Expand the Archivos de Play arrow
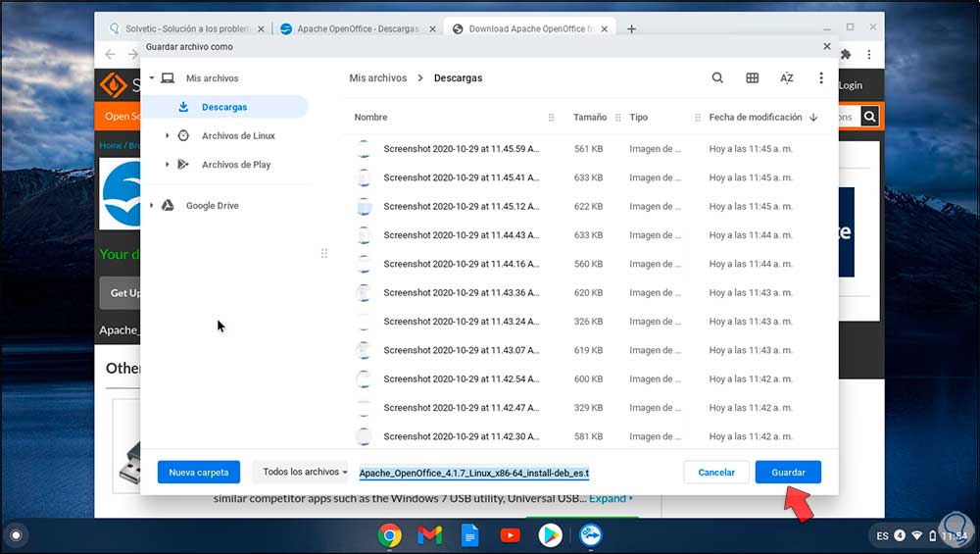Screen dimensions: 980x554 pos(167,165)
